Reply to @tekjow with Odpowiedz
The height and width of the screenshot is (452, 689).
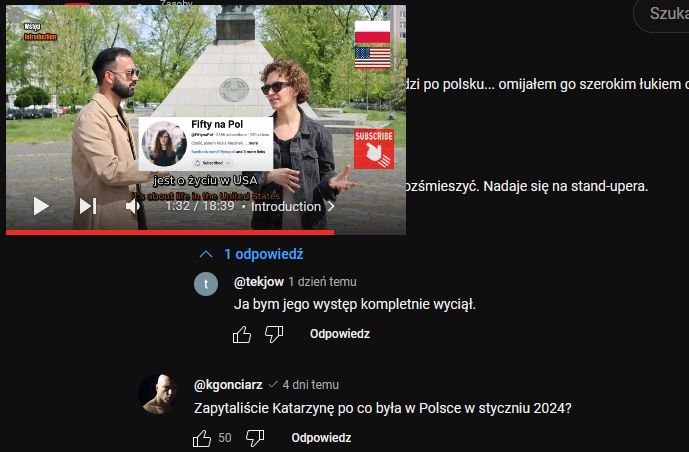point(340,334)
